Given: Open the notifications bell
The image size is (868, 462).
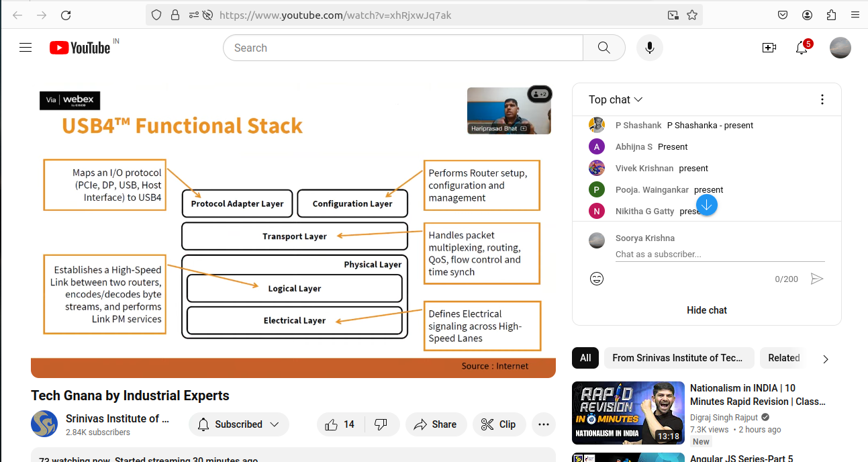Looking at the screenshot, I should pos(801,48).
